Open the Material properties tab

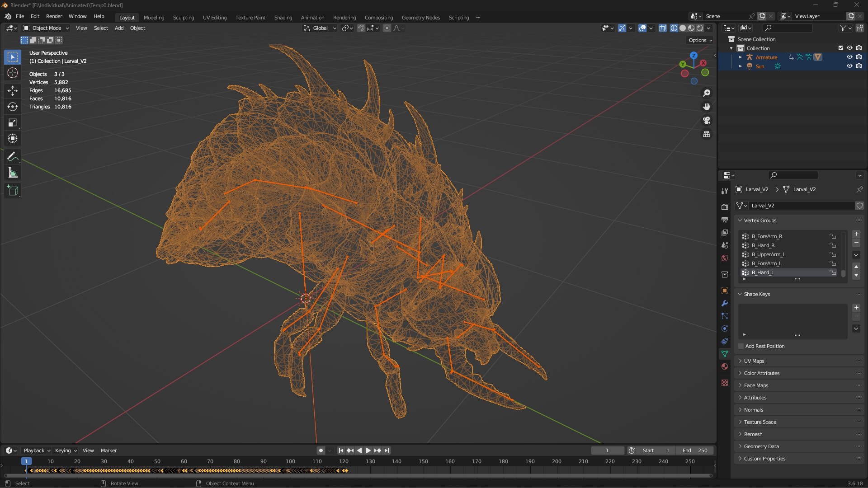(x=725, y=366)
